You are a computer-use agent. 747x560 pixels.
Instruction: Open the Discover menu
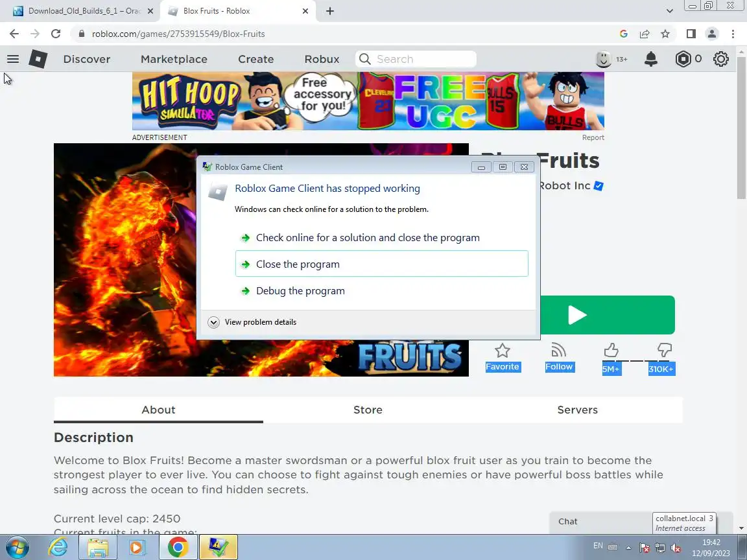87,59
